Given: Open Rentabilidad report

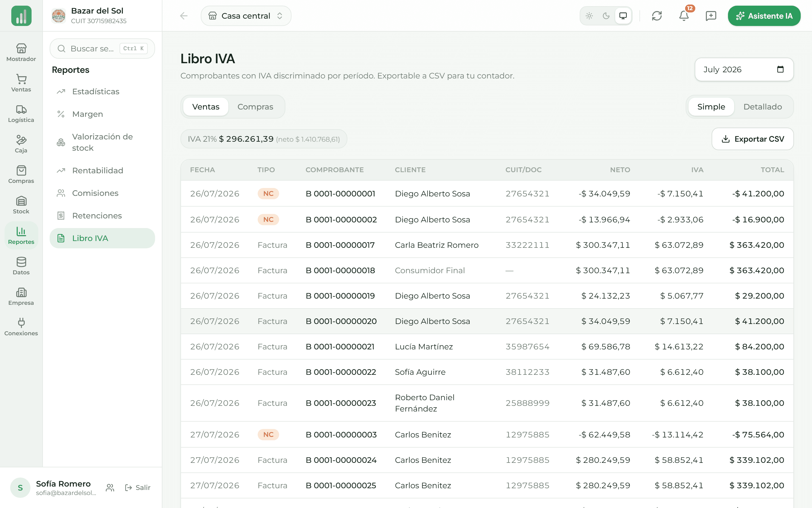Looking at the screenshot, I should (102, 170).
